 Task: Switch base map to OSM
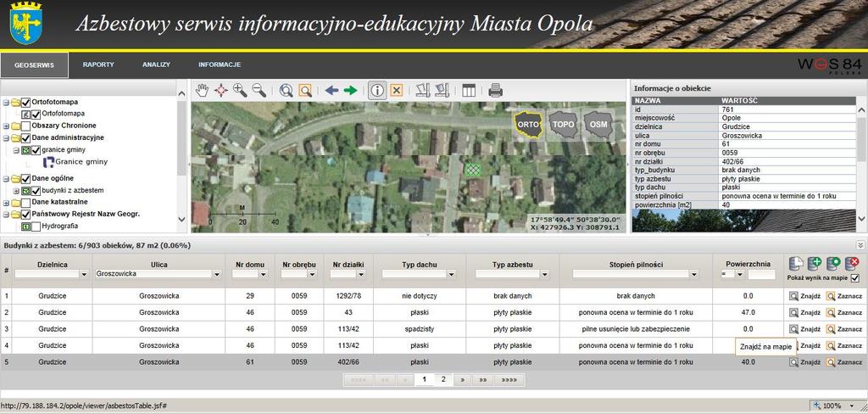click(x=598, y=125)
